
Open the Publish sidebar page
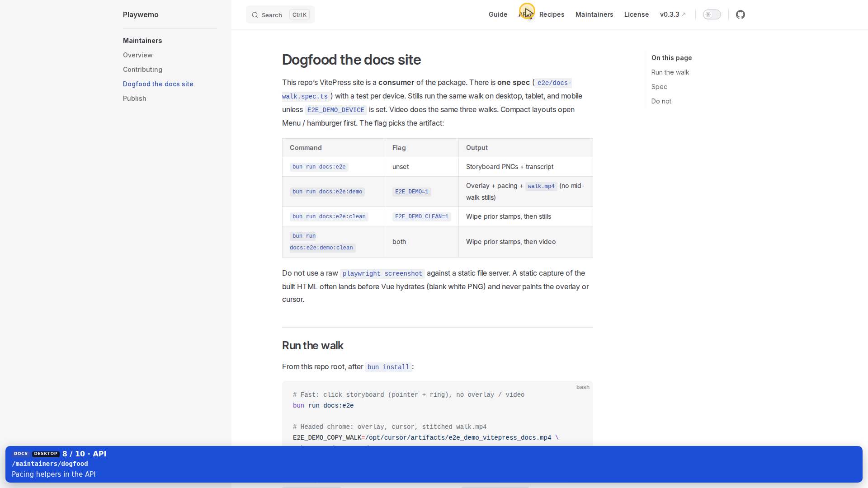pyautogui.click(x=134, y=99)
